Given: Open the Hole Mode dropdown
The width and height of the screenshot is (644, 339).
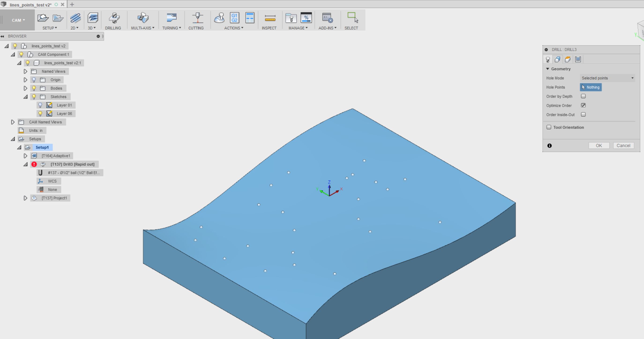Looking at the screenshot, I should [x=607, y=78].
